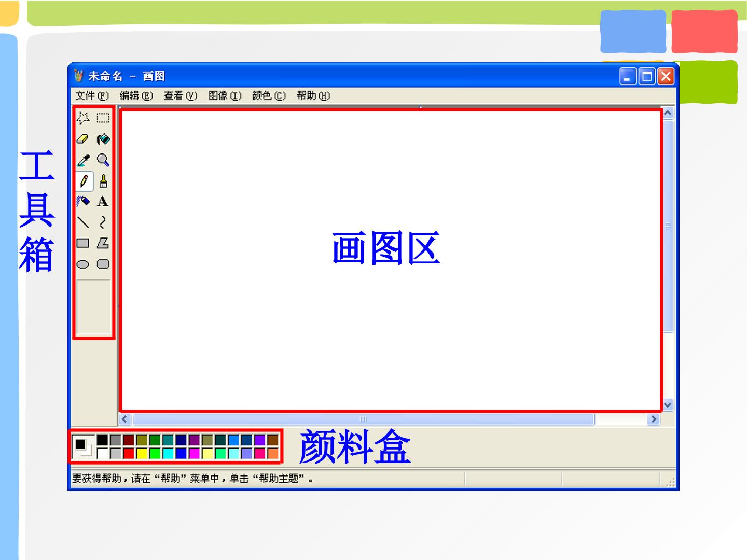
Task: Minimize the Paint window
Action: coord(628,76)
